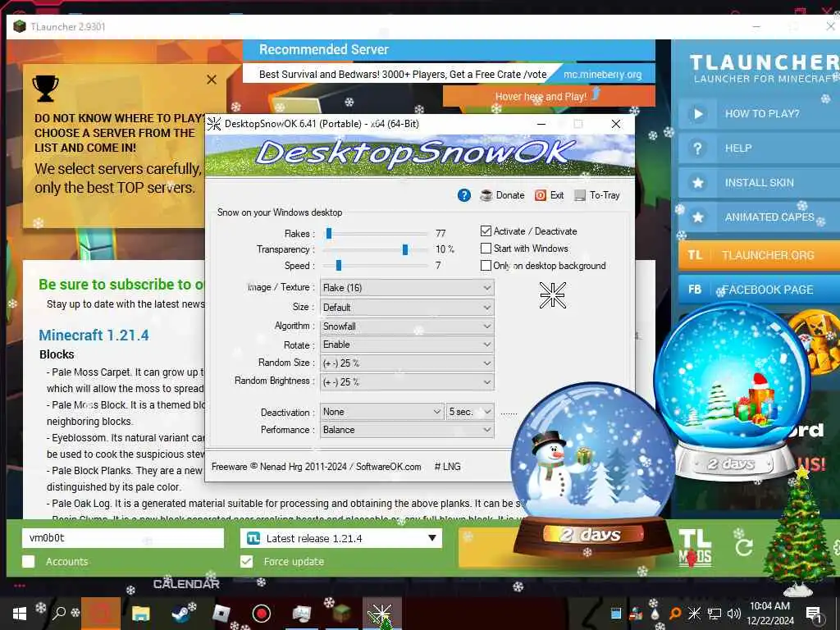Open Random Brightness dropdown
Image resolution: width=840 pixels, height=630 pixels.
(407, 382)
